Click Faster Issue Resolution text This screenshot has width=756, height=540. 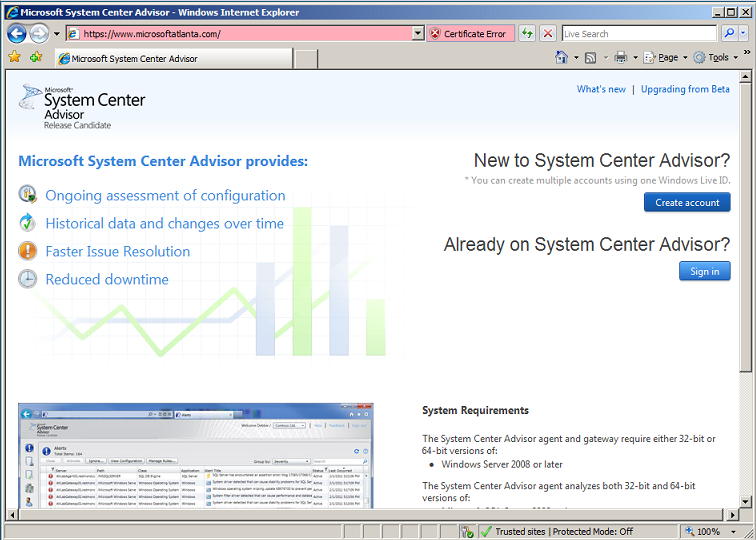coord(118,252)
